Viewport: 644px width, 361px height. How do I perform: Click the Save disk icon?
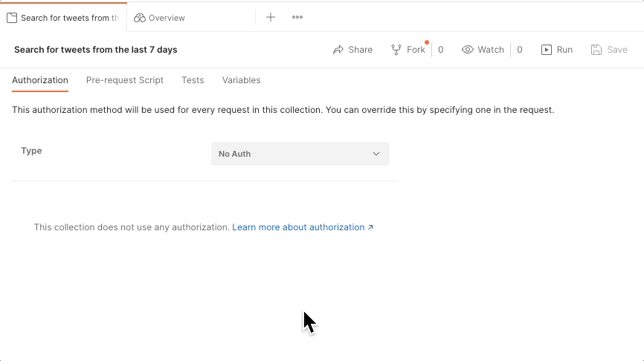click(596, 50)
